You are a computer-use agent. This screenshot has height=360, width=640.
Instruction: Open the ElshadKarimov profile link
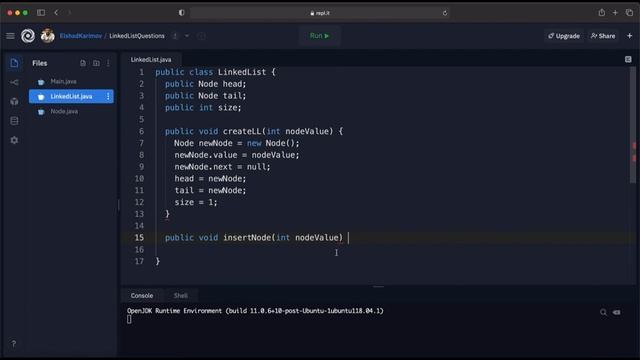pyautogui.click(x=81, y=36)
